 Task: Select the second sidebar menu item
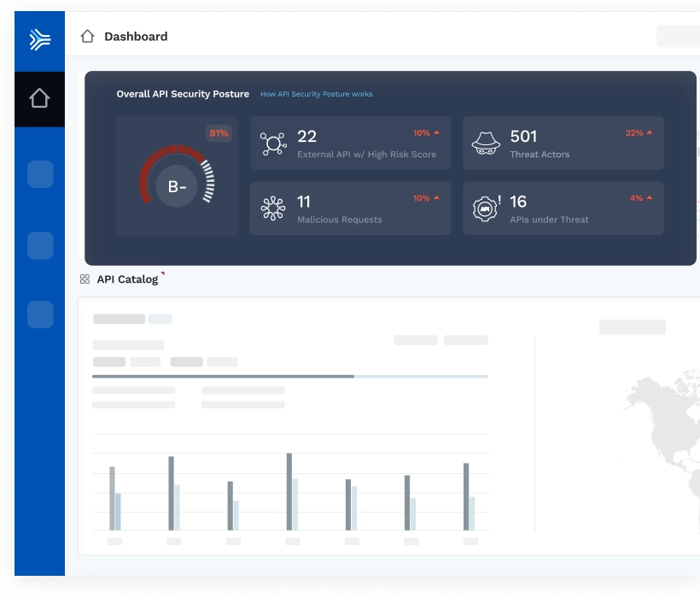pyautogui.click(x=40, y=174)
